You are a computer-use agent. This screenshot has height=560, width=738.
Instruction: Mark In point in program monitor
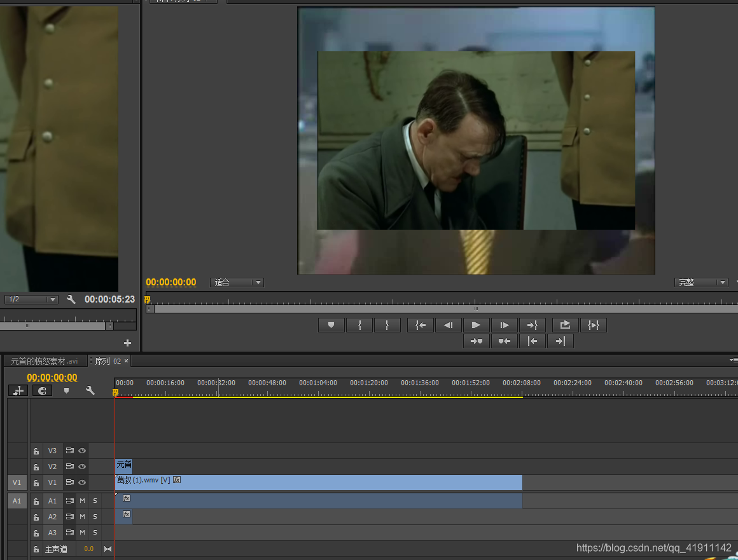pyautogui.click(x=359, y=325)
